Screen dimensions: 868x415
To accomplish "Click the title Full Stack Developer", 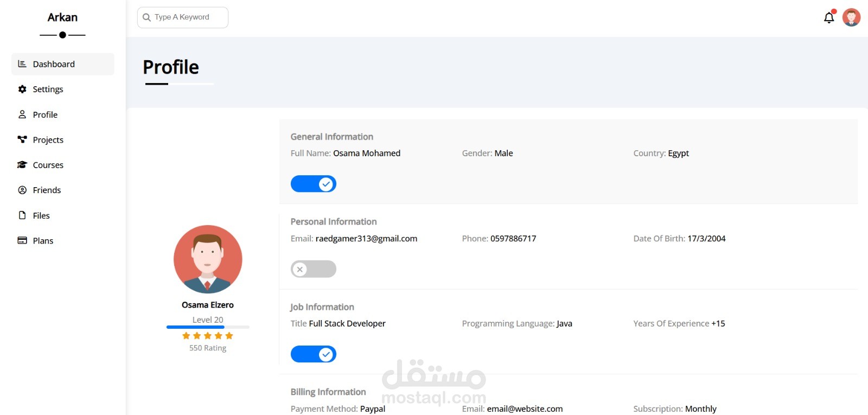I will pyautogui.click(x=347, y=324).
